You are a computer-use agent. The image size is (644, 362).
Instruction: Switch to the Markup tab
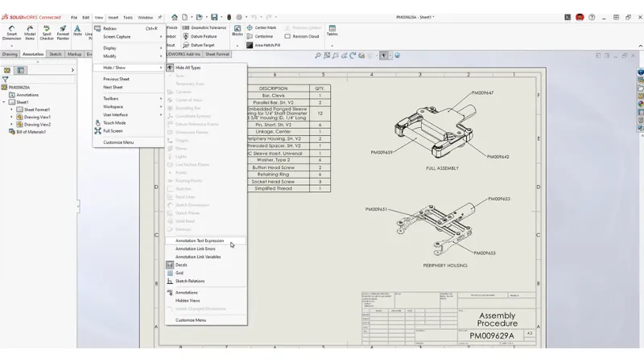[74, 54]
